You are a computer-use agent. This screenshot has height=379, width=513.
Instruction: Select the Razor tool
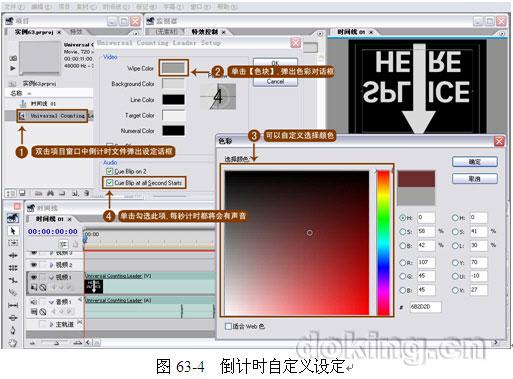point(13,293)
